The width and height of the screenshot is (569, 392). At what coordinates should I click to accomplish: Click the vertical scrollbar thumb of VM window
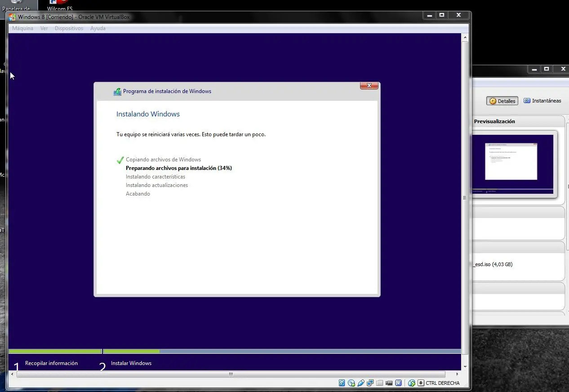tap(465, 198)
